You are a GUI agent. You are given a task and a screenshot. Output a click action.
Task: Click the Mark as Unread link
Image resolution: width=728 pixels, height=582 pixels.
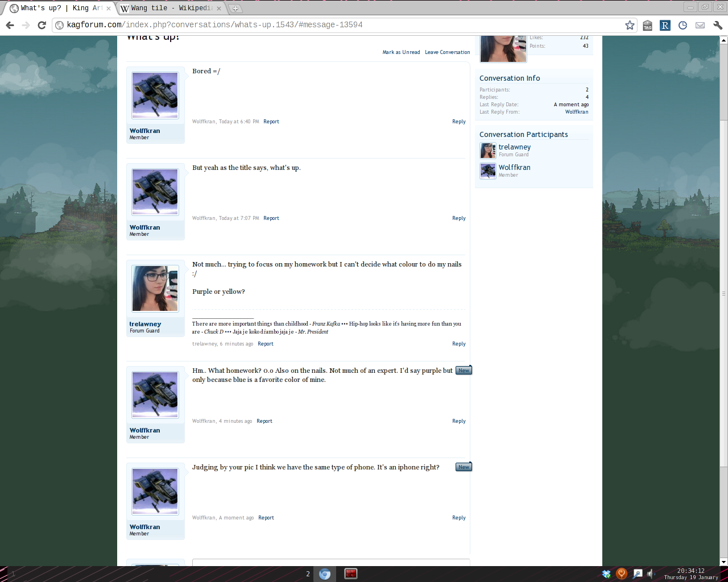[401, 52]
